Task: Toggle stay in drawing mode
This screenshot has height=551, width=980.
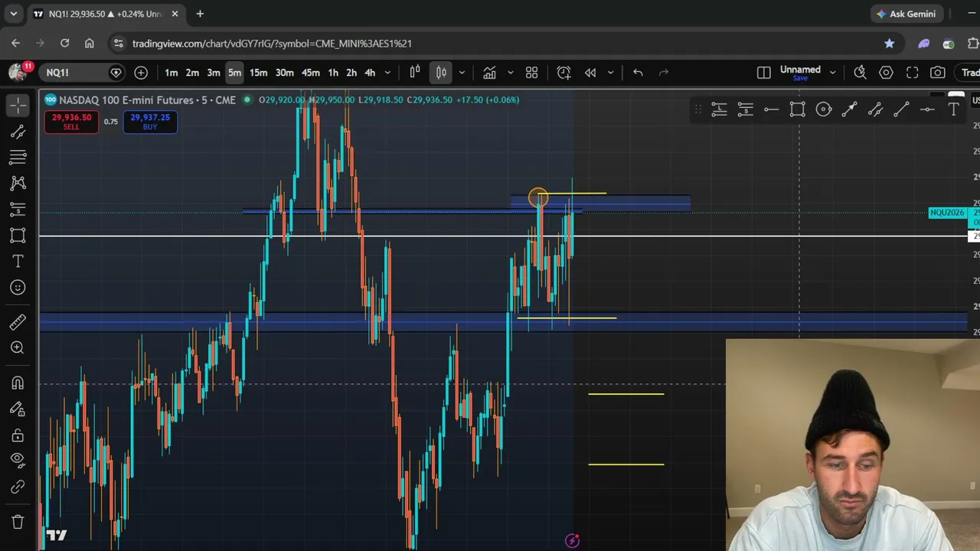Action: point(18,409)
